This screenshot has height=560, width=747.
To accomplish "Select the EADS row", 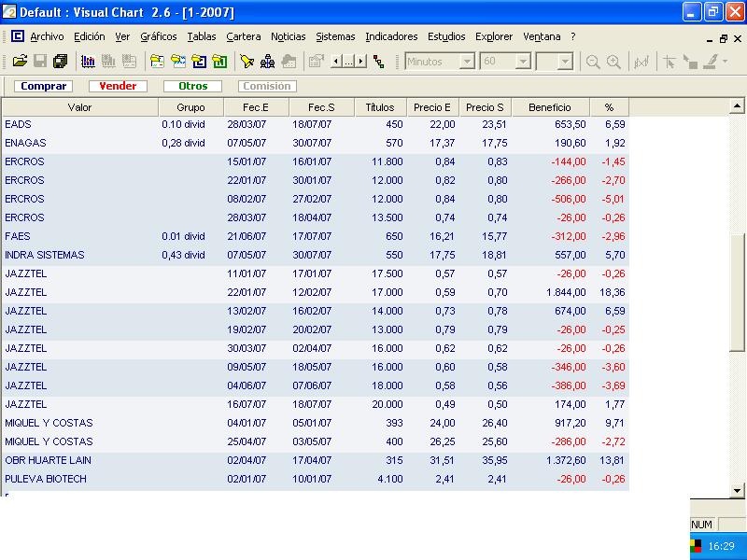I will [x=316, y=124].
